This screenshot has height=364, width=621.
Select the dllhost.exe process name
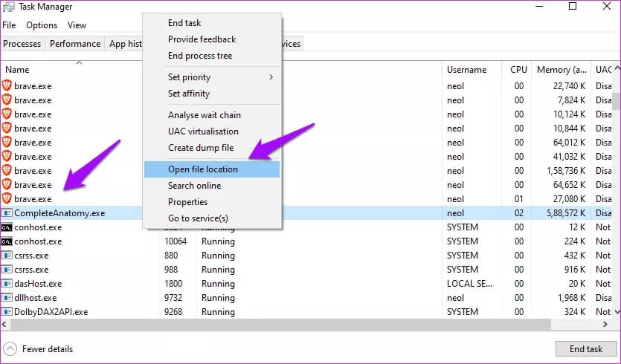tap(36, 298)
